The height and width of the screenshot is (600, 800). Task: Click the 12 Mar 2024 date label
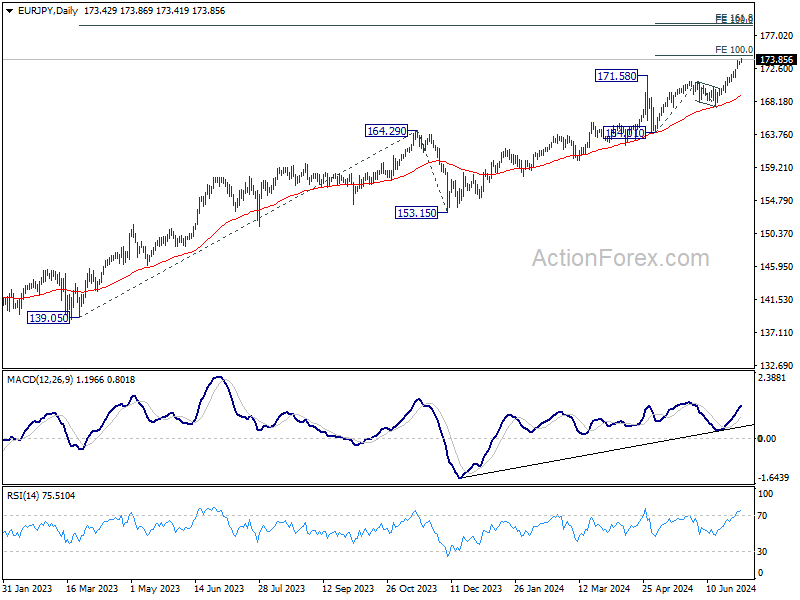coord(604,588)
